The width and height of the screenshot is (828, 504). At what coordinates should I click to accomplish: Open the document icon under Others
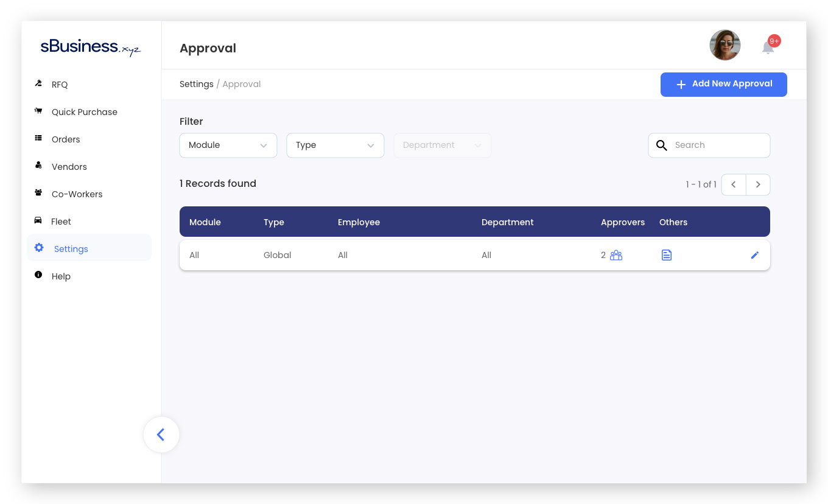pyautogui.click(x=666, y=255)
